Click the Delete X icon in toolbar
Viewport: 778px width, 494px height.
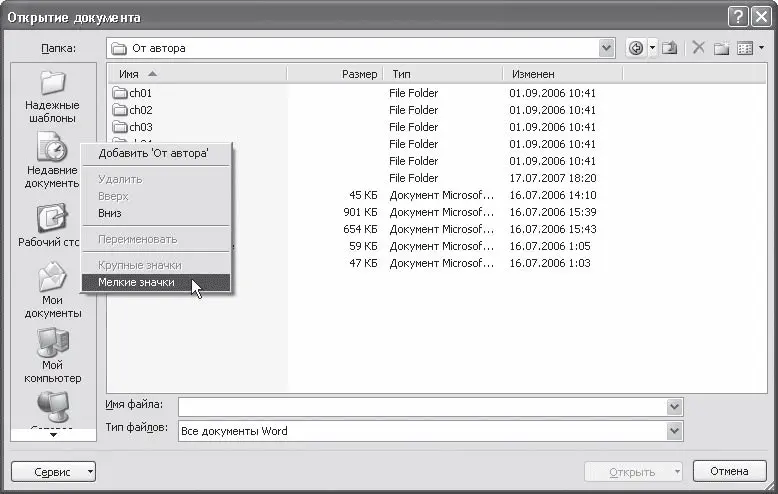(x=698, y=48)
